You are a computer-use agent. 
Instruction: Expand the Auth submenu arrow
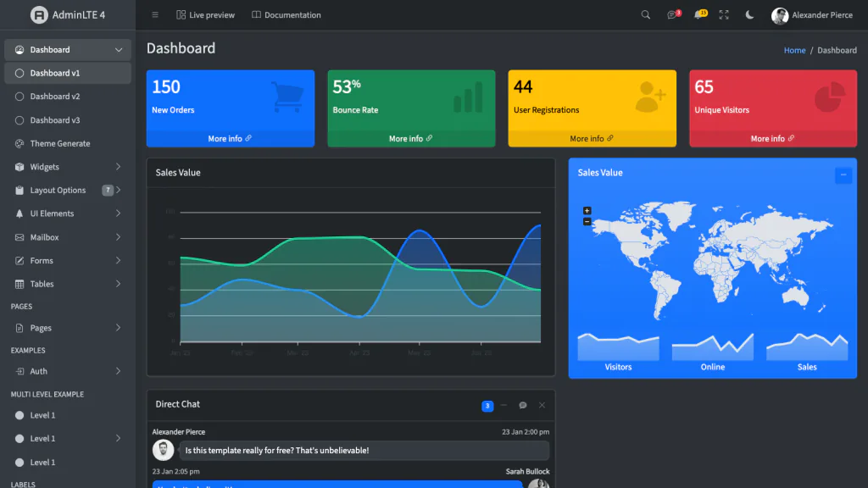coord(118,371)
